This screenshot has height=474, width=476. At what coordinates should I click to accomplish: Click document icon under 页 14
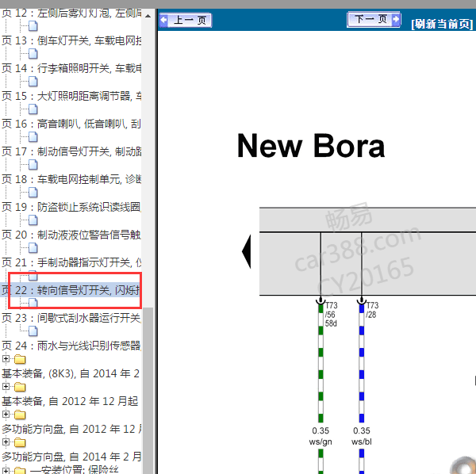33,82
